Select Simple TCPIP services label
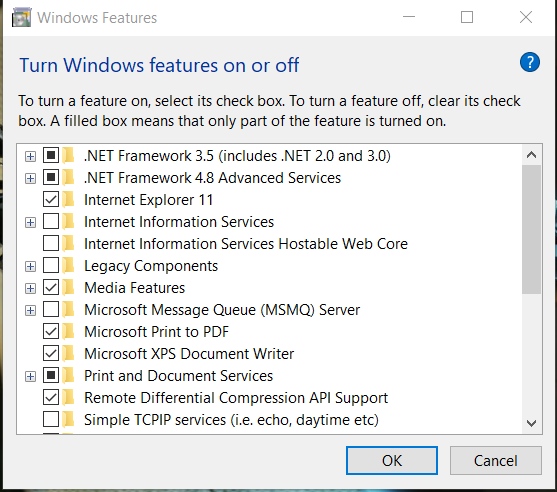The height and width of the screenshot is (492, 557). click(x=231, y=420)
